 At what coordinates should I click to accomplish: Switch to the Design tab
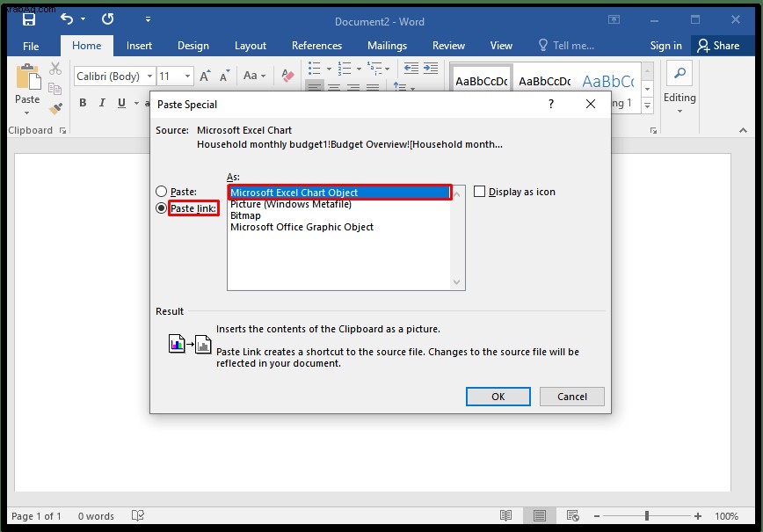click(x=193, y=46)
